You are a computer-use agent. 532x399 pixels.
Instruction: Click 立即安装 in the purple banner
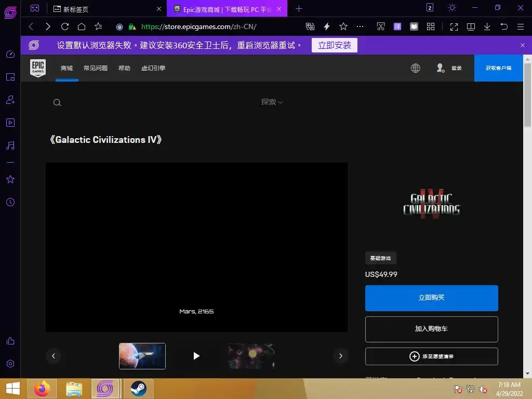(334, 45)
